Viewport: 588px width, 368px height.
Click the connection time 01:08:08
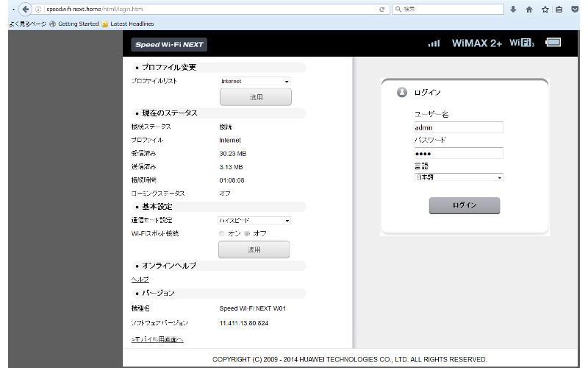pyautogui.click(x=232, y=180)
